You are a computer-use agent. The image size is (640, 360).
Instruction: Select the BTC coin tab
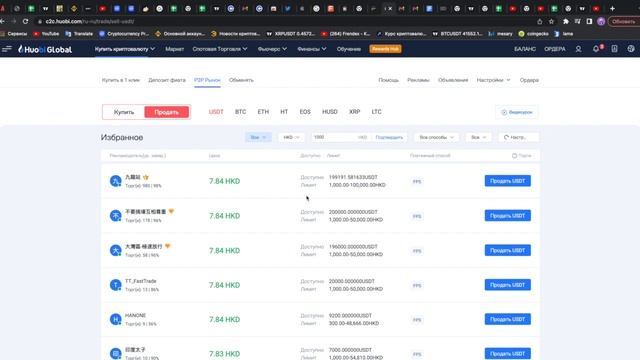pos(240,112)
